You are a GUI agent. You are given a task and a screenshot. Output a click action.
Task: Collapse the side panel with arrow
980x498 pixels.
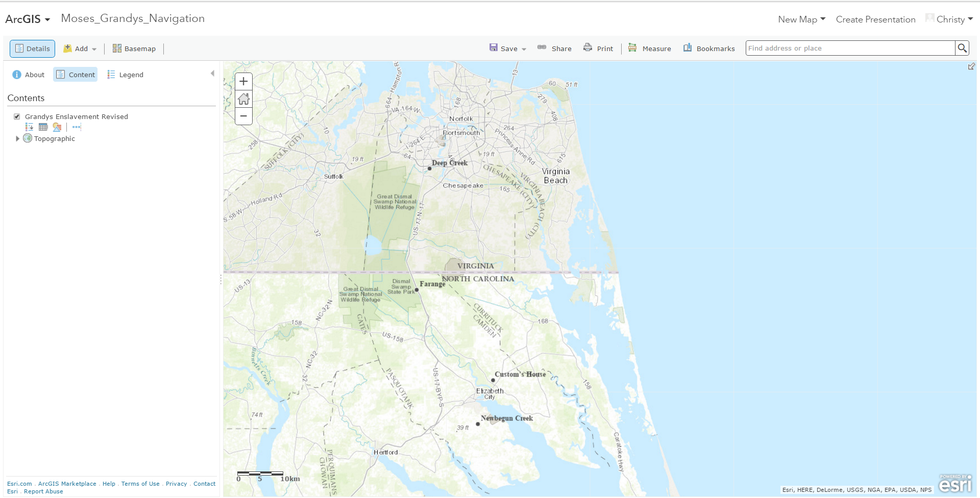tap(212, 74)
